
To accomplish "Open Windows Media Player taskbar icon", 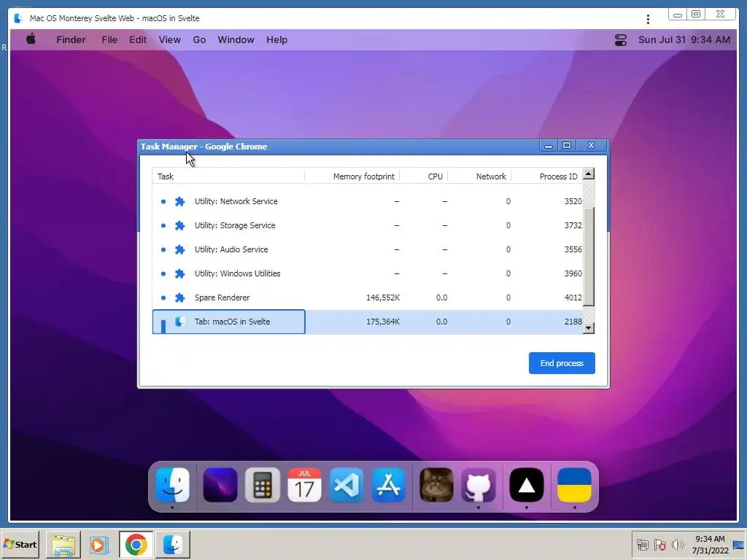I will (x=98, y=545).
